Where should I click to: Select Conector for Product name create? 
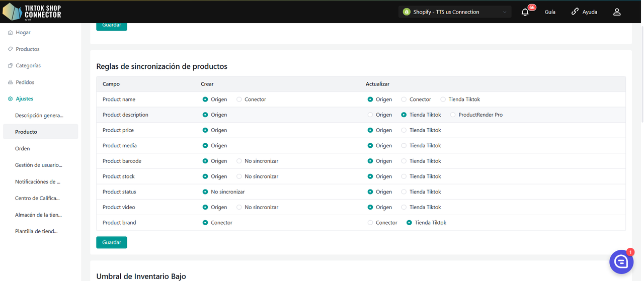(239, 100)
